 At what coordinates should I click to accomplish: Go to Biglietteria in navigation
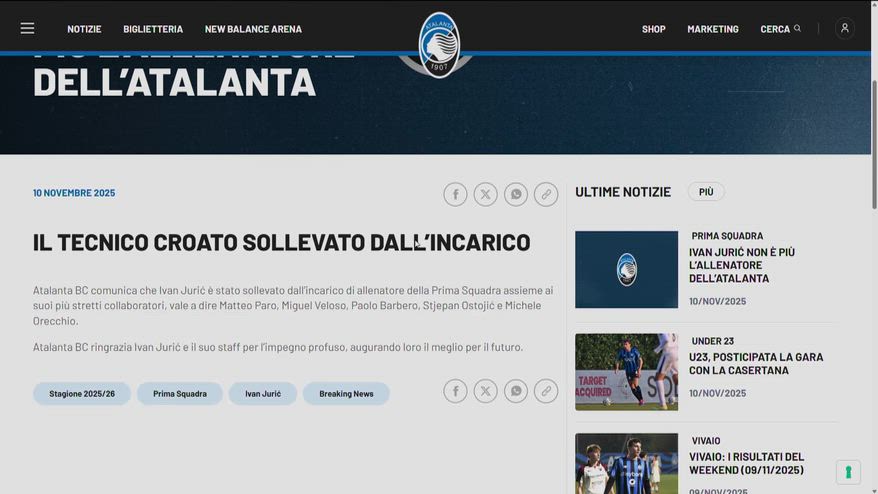pos(153,29)
